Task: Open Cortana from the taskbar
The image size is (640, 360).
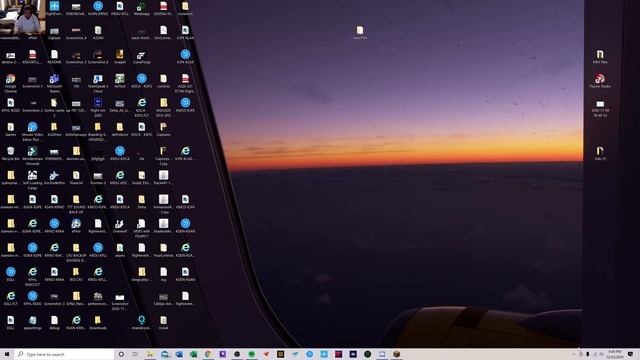Action: pos(121,354)
